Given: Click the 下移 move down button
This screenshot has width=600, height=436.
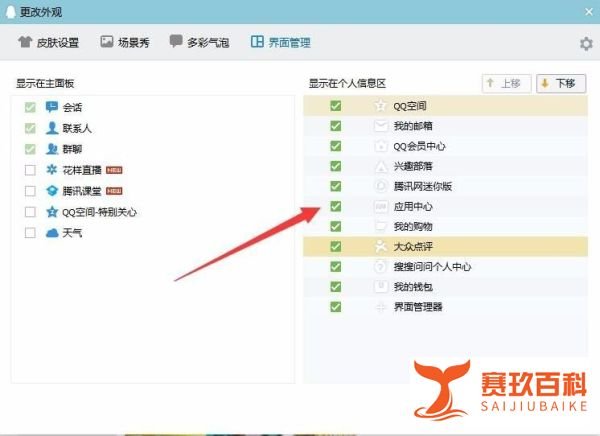Looking at the screenshot, I should [561, 83].
